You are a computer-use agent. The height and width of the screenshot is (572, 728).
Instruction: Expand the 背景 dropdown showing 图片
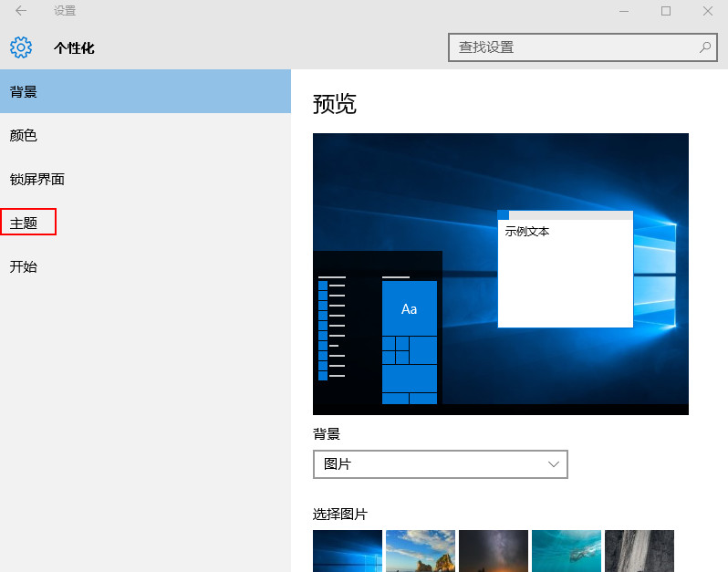(440, 464)
